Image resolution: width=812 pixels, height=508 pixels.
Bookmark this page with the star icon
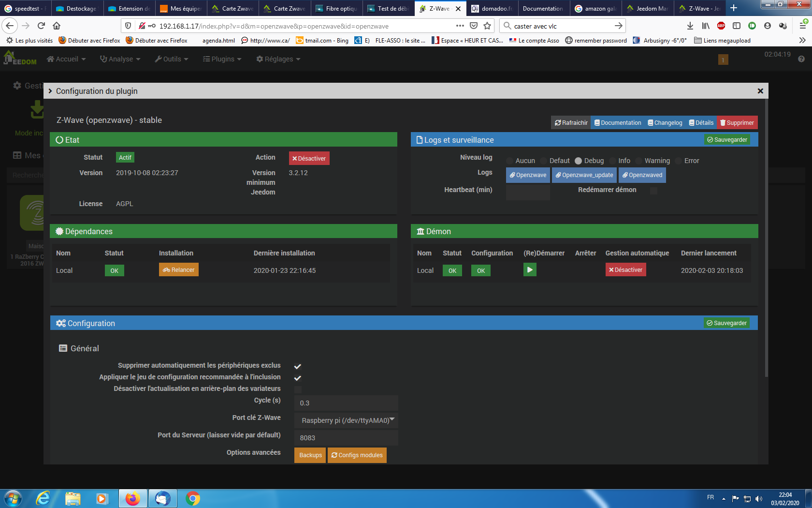(487, 26)
